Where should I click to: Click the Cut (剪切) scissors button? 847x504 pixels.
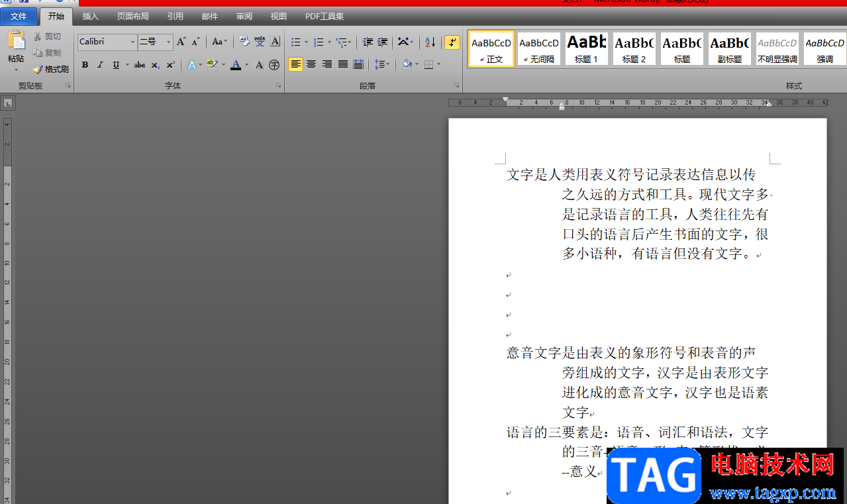tap(47, 36)
